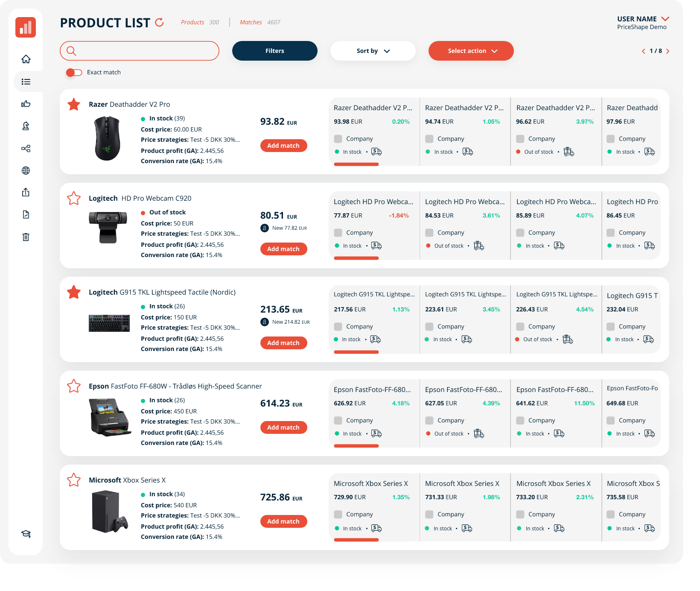Open the export upload sidebar icon
The height and width of the screenshot is (591, 700).
pyautogui.click(x=26, y=192)
